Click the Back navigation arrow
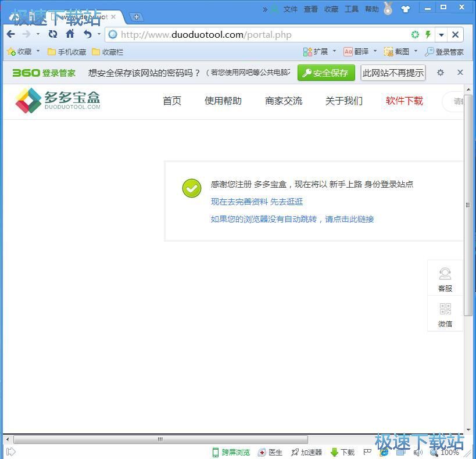The height and width of the screenshot is (459, 476). 11,34
